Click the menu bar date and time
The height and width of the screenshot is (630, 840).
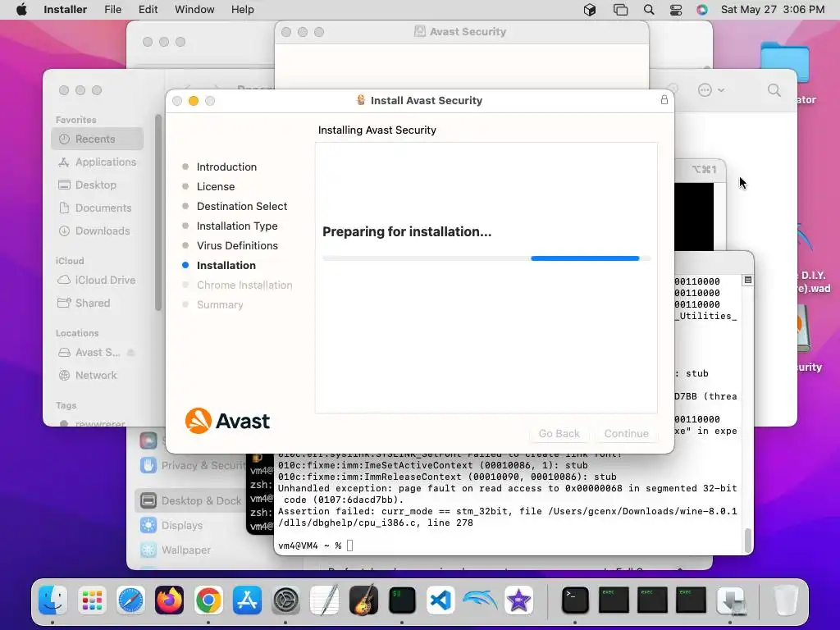tap(773, 10)
